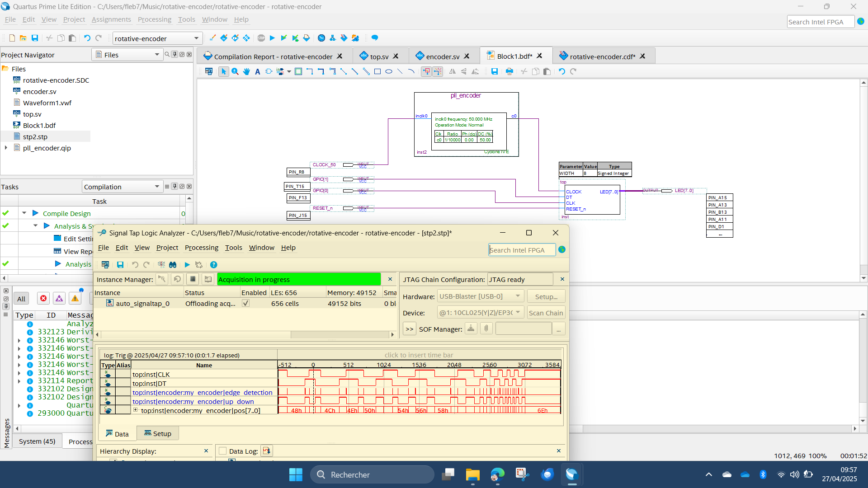The image size is (868, 488).
Task: Toggle the Data Log checkbox
Action: [222, 451]
